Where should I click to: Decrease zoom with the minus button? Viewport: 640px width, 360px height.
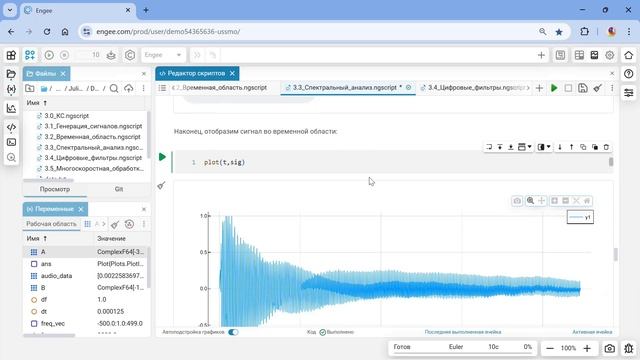click(550, 348)
